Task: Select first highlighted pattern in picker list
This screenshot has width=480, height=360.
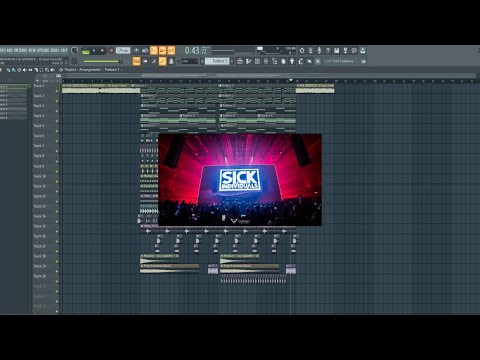Action: pos(13,87)
